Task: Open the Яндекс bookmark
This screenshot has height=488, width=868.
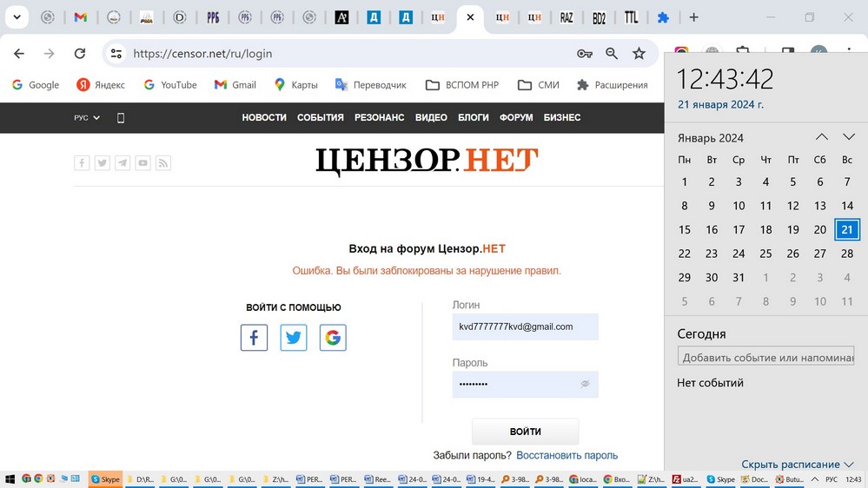Action: click(101, 84)
